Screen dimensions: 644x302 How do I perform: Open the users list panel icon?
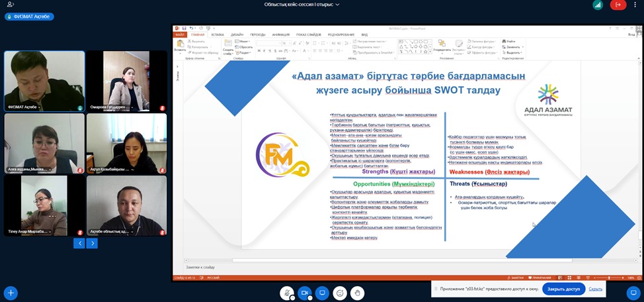[x=11, y=5]
